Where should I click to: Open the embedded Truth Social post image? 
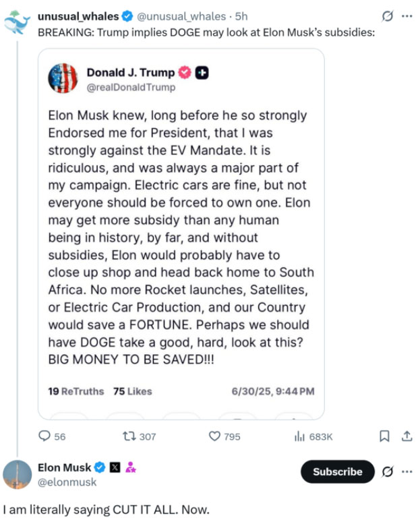click(x=181, y=234)
